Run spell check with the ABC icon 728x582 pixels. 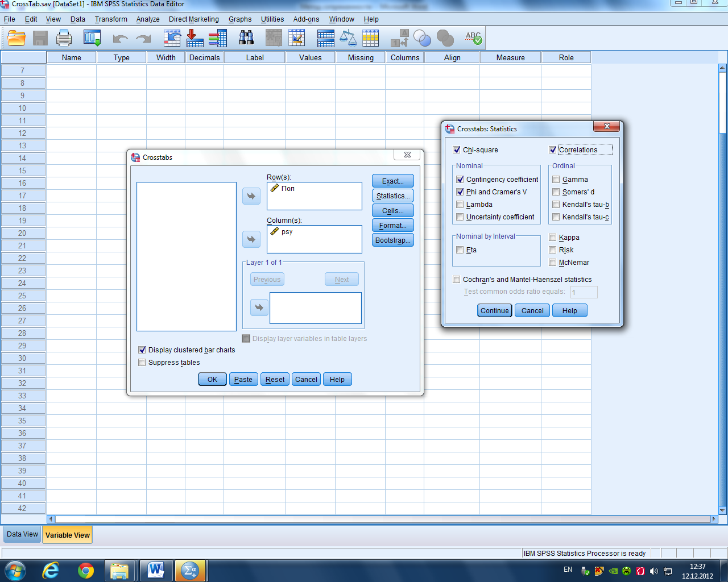(473, 38)
